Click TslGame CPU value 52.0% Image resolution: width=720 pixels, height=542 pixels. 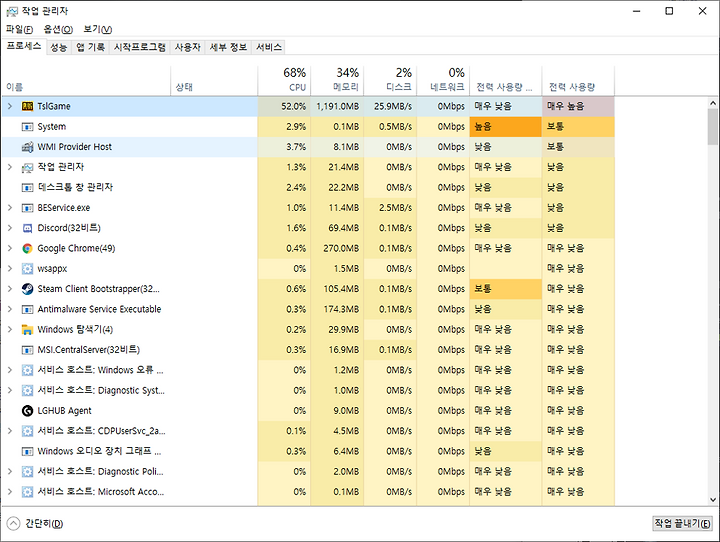pyautogui.click(x=284, y=107)
